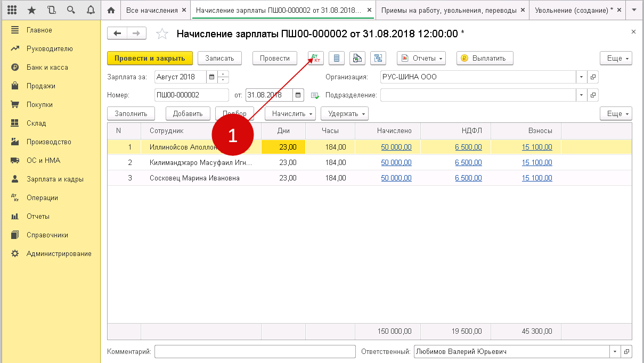
Task: Switch to Все начисления tab
Action: click(152, 10)
